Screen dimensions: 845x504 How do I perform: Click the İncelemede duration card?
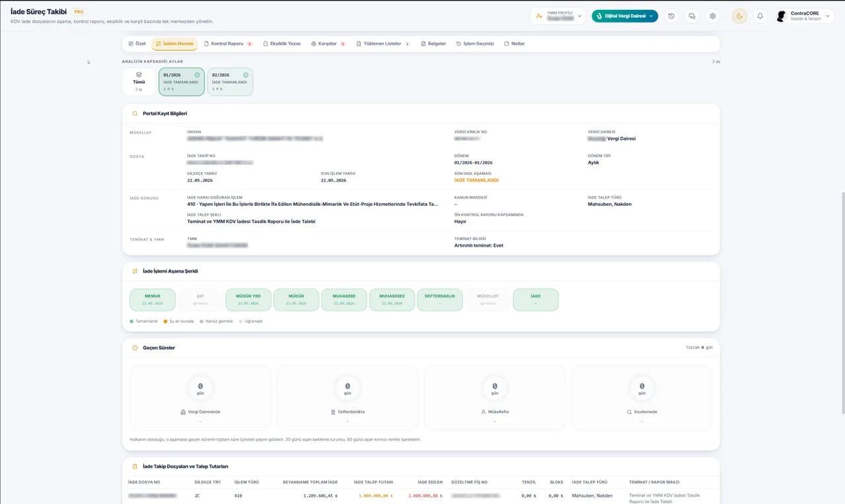642,398
